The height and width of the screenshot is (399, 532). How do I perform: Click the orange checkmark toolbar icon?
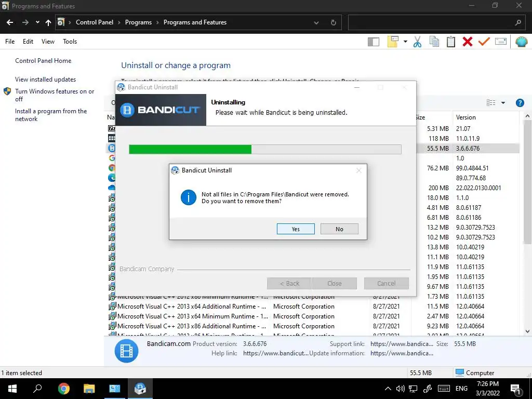[484, 42]
